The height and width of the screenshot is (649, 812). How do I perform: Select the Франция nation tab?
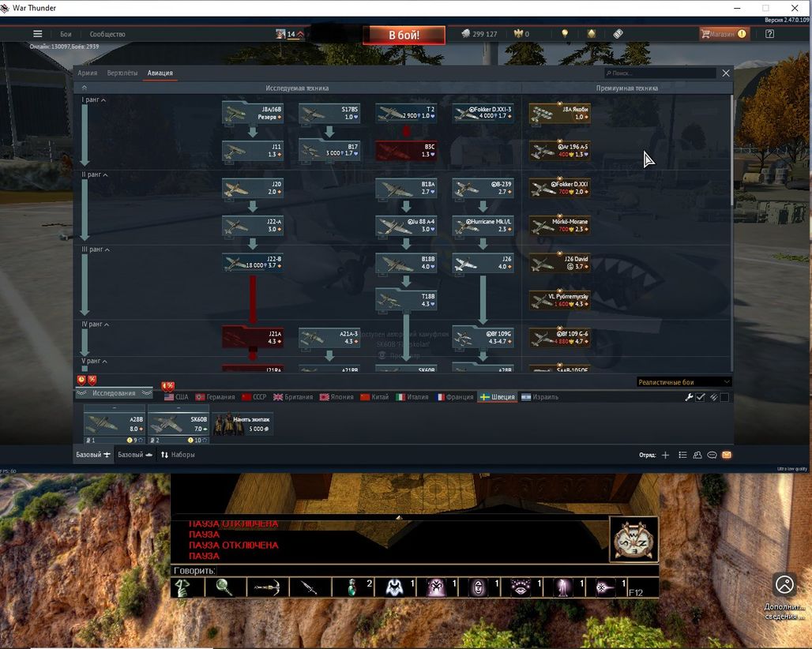tap(455, 397)
